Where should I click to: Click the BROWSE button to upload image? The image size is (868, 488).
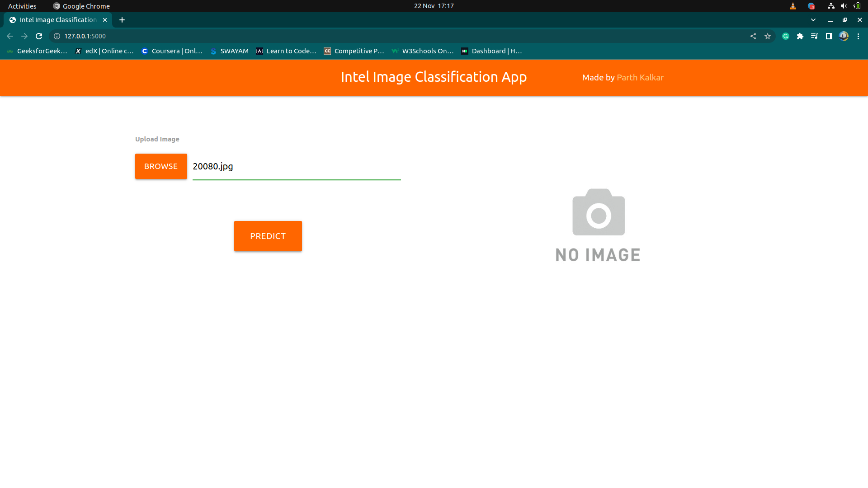160,166
